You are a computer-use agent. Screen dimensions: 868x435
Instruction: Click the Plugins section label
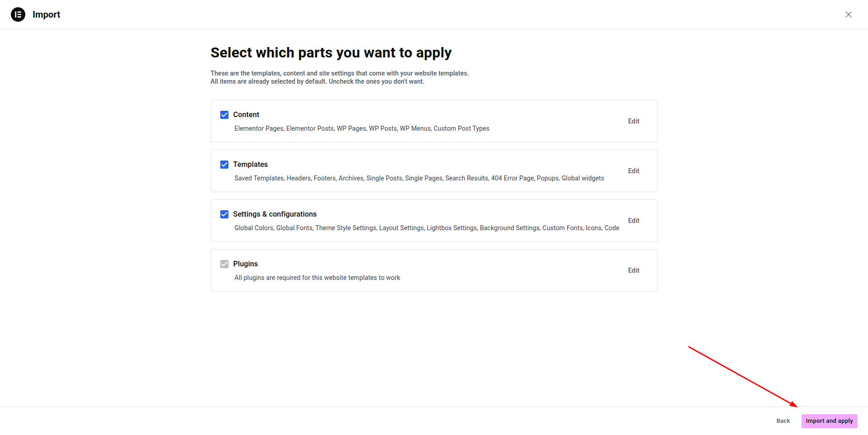click(245, 264)
